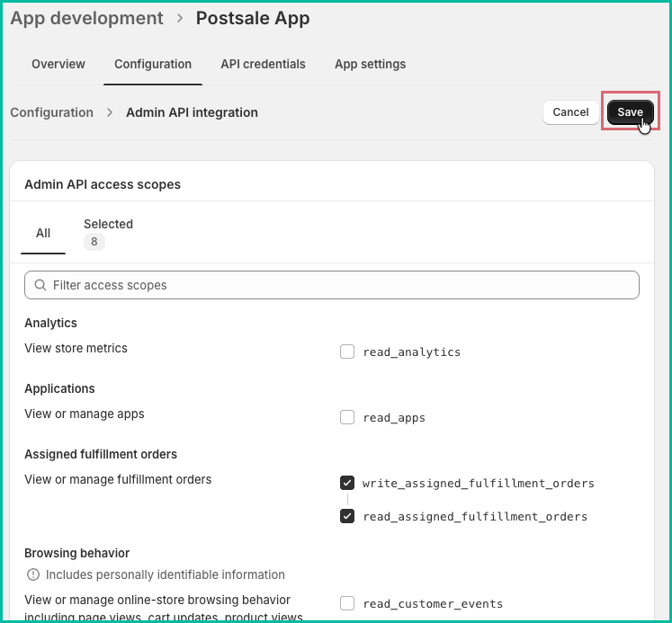The width and height of the screenshot is (672, 623).
Task: Click the chevron after Configuration breadcrumb
Action: point(110,112)
